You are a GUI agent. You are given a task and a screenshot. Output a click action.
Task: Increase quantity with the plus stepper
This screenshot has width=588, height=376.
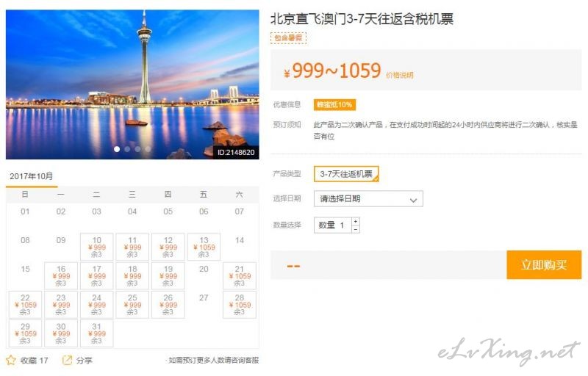pyautogui.click(x=356, y=221)
